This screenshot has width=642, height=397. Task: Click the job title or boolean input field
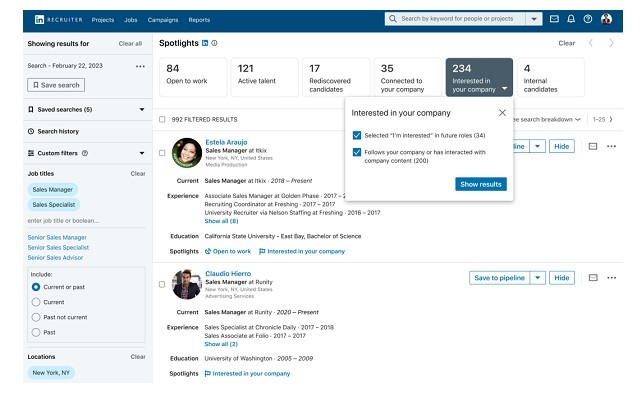pos(86,221)
